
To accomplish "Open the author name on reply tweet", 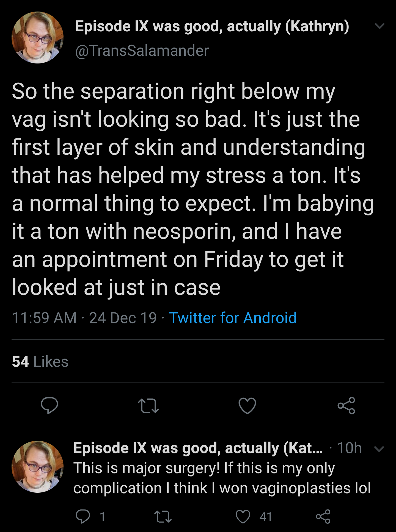I will [x=198, y=448].
